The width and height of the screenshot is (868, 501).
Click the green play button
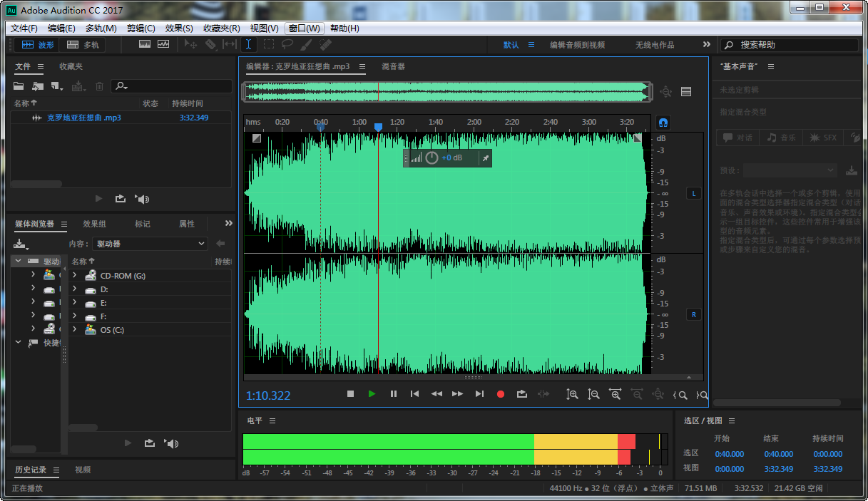click(372, 393)
